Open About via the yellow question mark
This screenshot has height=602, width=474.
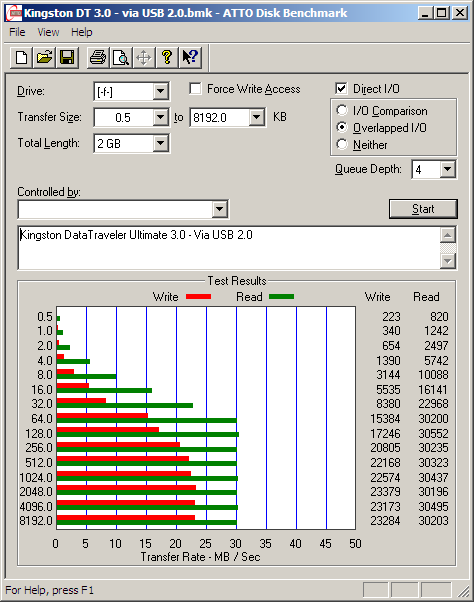[x=167, y=58]
